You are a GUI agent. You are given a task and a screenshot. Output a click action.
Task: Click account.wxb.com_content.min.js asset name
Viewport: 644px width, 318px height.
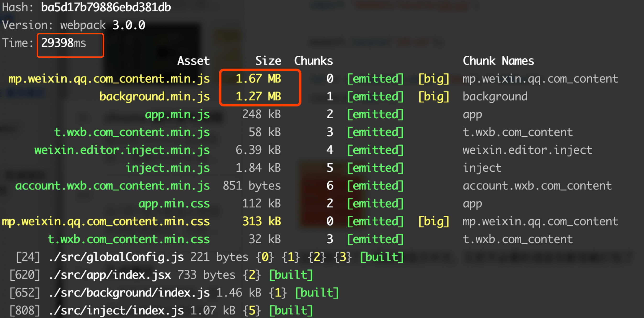(112, 186)
